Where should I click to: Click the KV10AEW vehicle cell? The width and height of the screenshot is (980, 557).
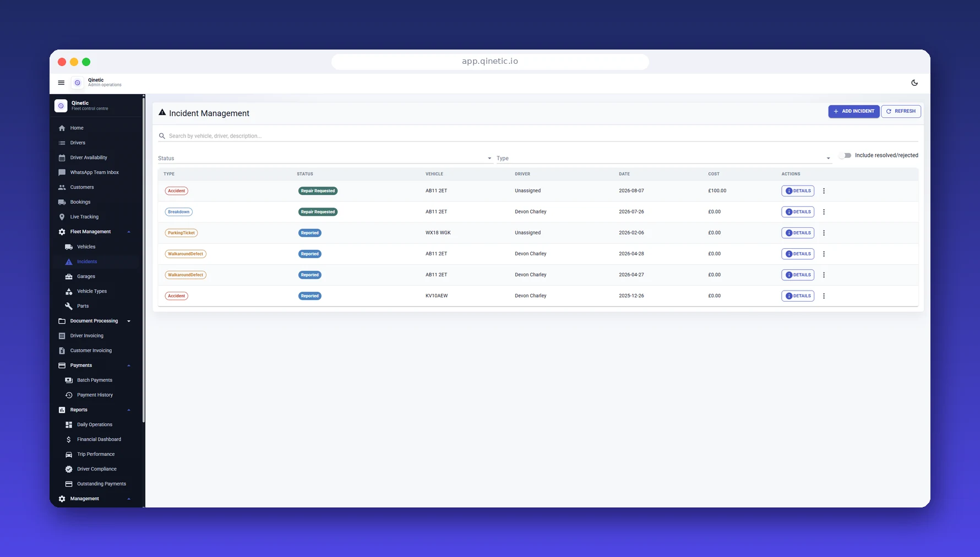(x=437, y=296)
